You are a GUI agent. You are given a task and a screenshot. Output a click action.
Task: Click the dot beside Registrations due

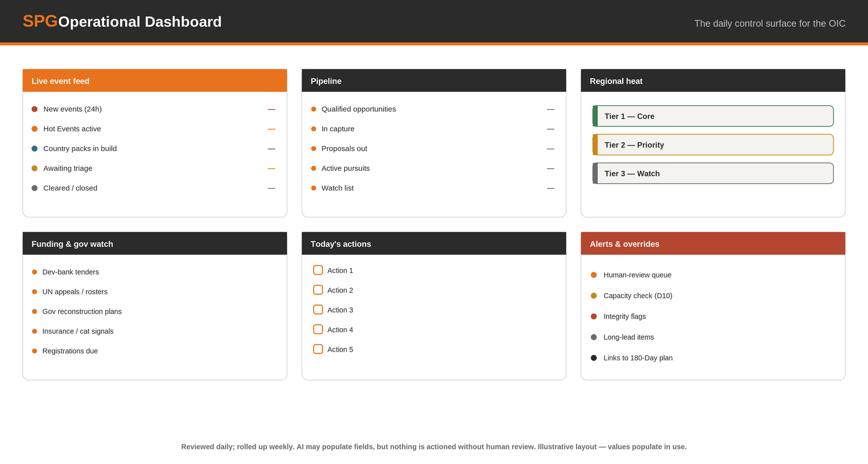coord(35,351)
